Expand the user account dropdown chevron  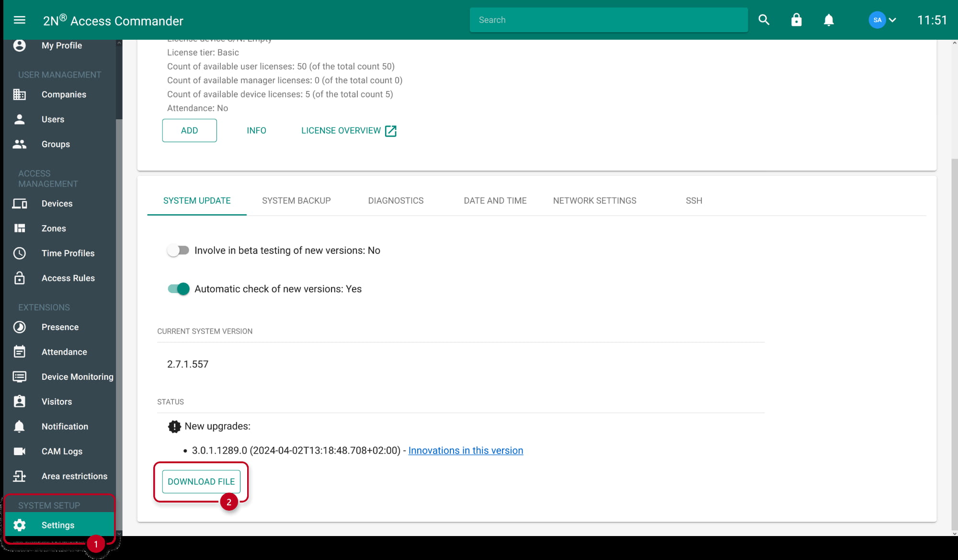(x=892, y=20)
